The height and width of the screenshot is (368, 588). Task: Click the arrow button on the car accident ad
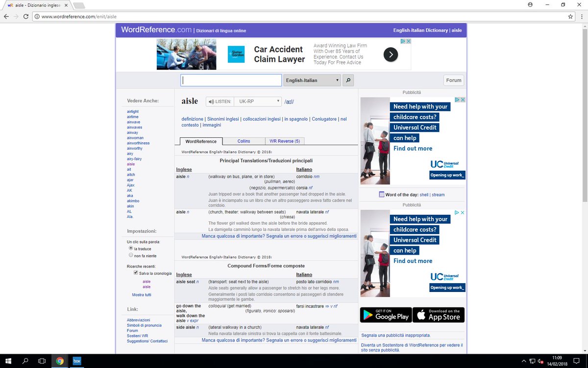(391, 54)
